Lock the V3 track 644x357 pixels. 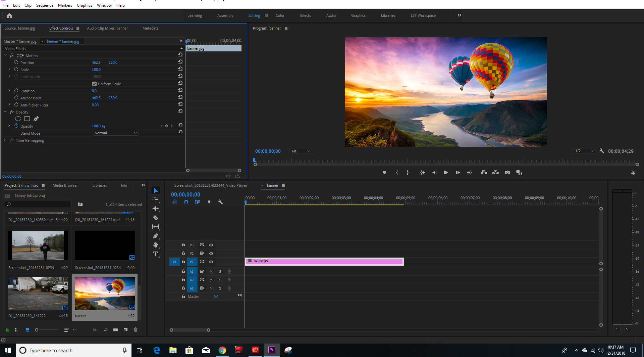pyautogui.click(x=183, y=245)
